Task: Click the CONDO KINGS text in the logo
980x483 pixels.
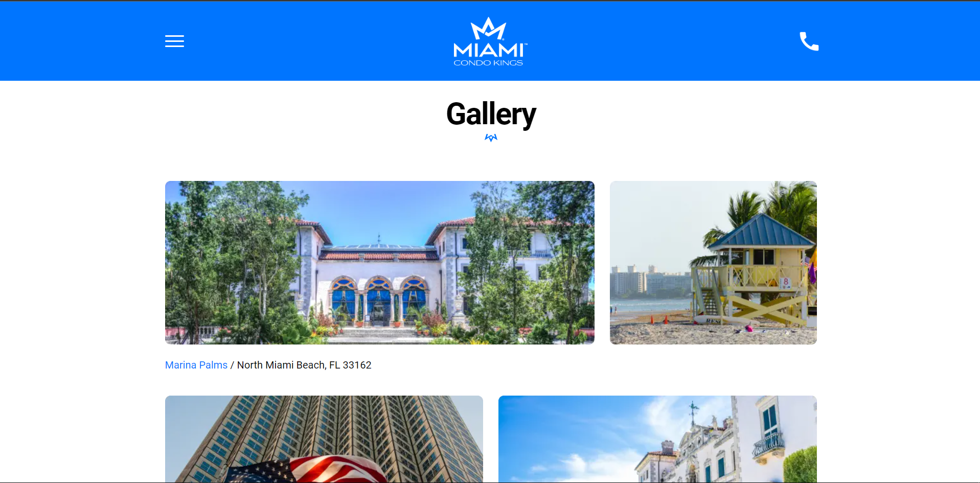Action: coord(488,63)
